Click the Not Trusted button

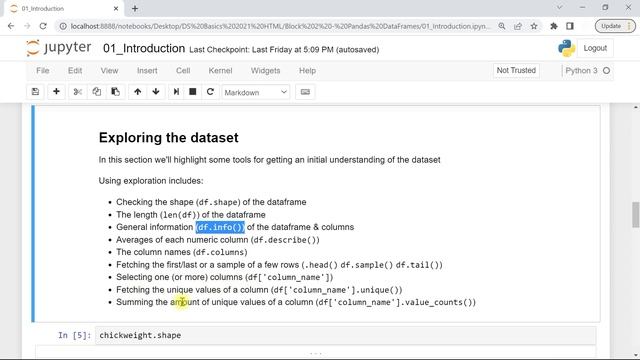tap(516, 71)
